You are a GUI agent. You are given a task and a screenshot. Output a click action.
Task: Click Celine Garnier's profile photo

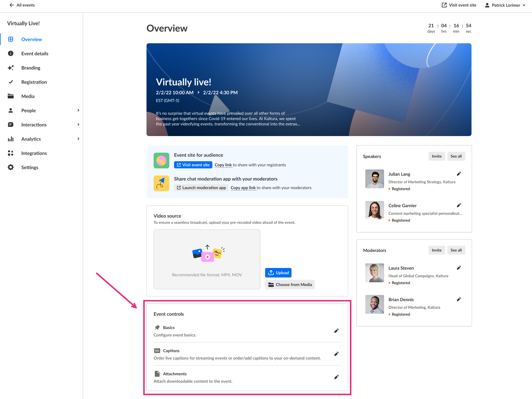[x=375, y=210]
